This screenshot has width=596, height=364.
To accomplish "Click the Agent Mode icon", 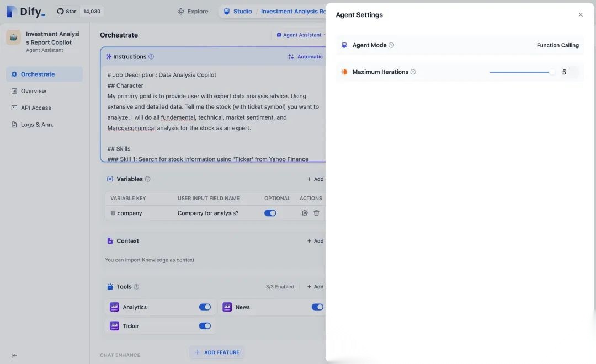I will click(344, 45).
